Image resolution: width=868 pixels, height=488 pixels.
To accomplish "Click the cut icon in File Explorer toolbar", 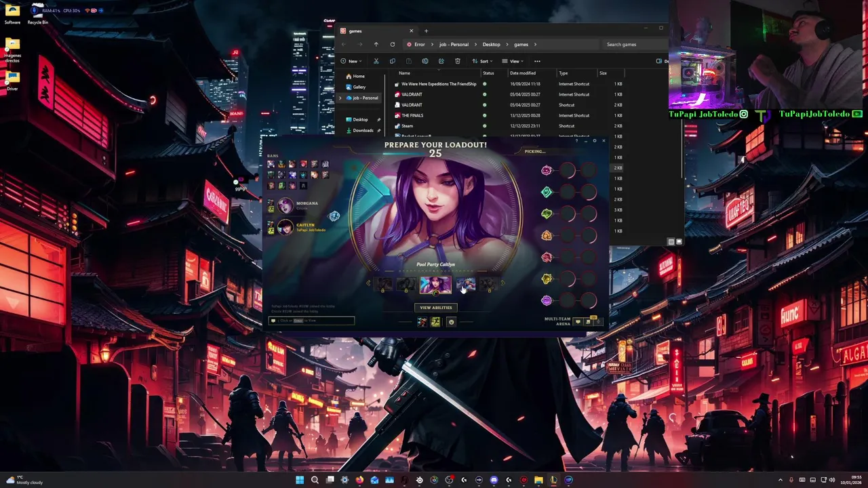I will click(376, 61).
